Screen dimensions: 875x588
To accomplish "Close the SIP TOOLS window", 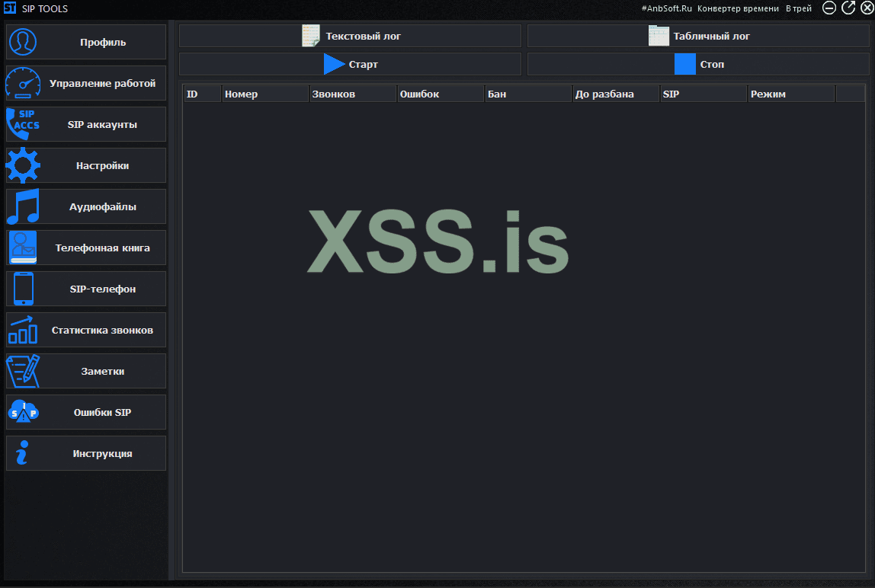I will click(867, 8).
